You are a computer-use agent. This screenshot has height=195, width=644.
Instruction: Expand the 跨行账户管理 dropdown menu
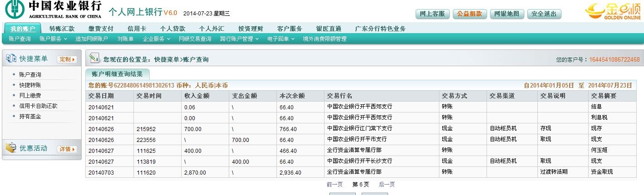pyautogui.click(x=239, y=39)
